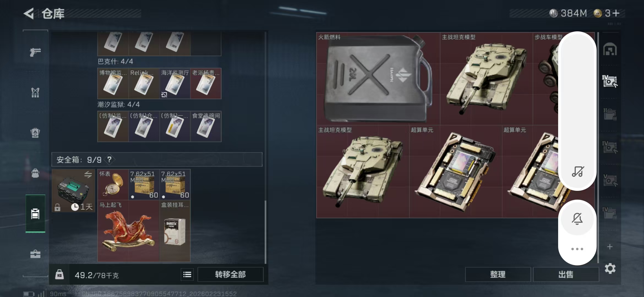The width and height of the screenshot is (644, 297).
Task: Select the medical briefcase category icon
Action: (35, 254)
